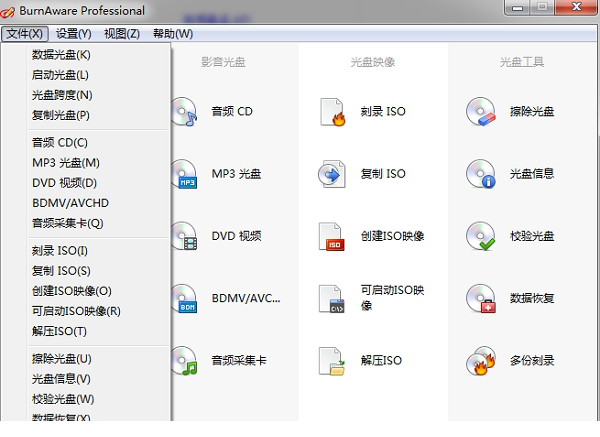Open the 设置(Y) menu
The width and height of the screenshot is (600, 437).
[x=73, y=34]
